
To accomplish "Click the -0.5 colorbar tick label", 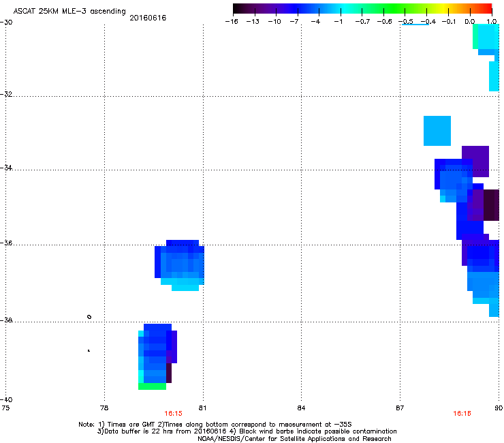I will [406, 22].
